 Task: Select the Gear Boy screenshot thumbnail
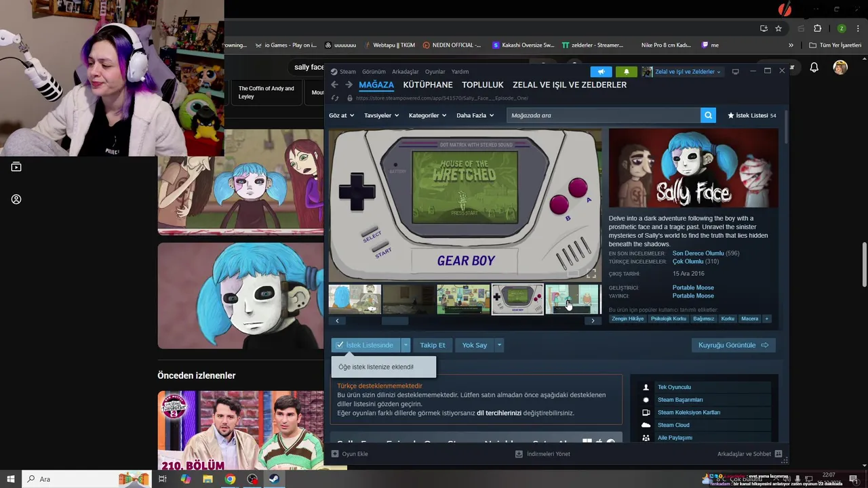point(517,299)
